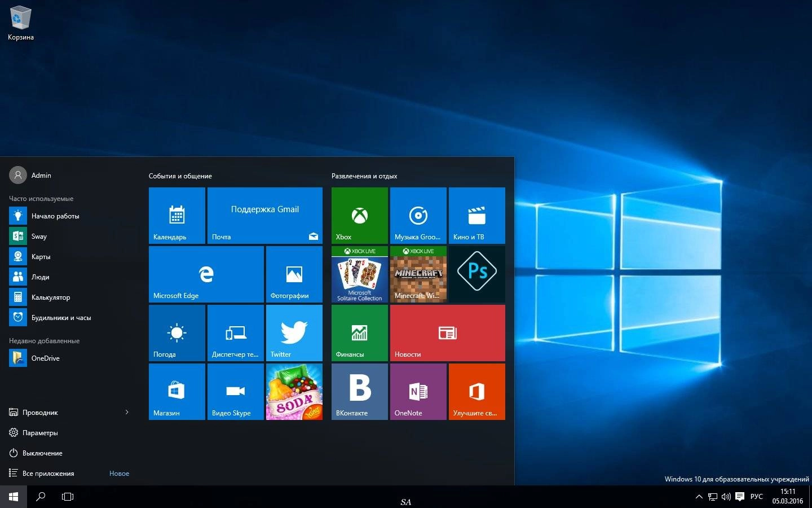Select the Корзина desktop icon
The height and width of the screenshot is (508, 812).
point(21,23)
